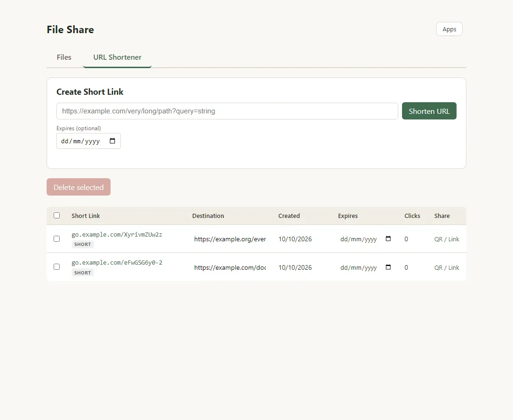Focus the Expires (optional) date field
This screenshot has height=420, width=513.
pyautogui.click(x=88, y=141)
